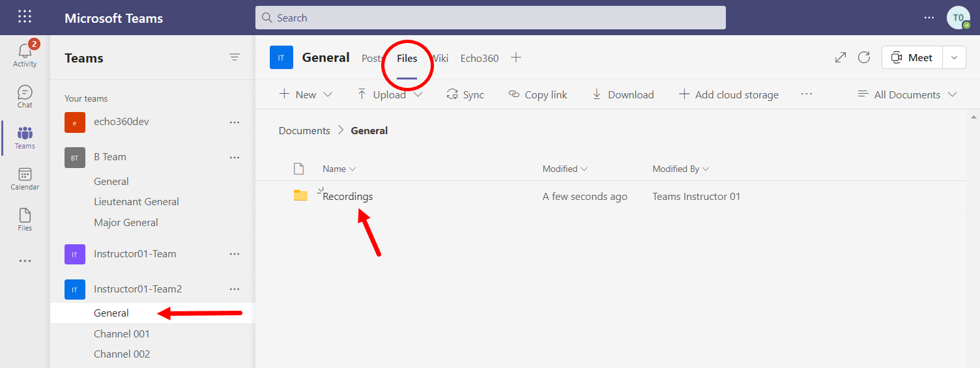Select Teams icon in left rail
This screenshot has width=980, height=368.
25,137
